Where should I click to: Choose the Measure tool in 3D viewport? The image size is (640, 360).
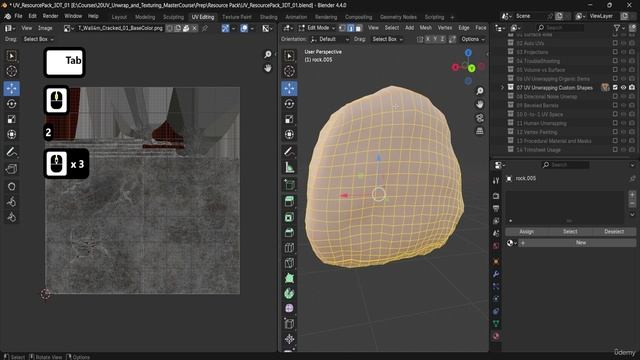(289, 167)
